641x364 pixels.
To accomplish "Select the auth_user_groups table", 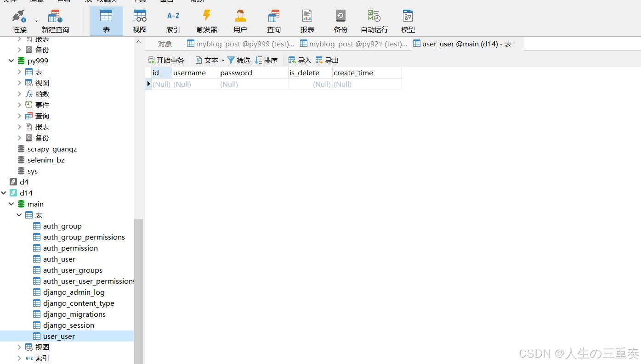I will coord(73,270).
